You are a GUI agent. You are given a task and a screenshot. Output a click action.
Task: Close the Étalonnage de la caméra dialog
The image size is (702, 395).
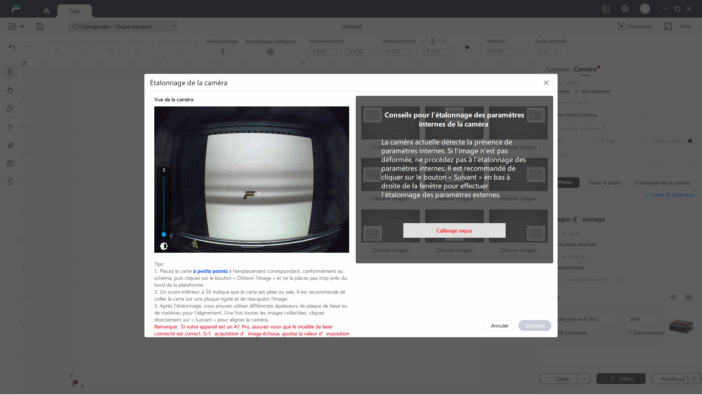(546, 83)
